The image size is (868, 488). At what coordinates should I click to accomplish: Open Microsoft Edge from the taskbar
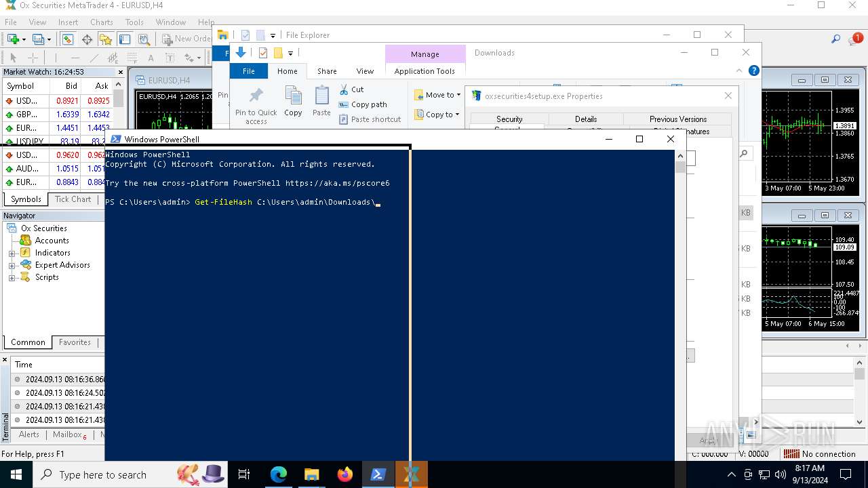(279, 474)
